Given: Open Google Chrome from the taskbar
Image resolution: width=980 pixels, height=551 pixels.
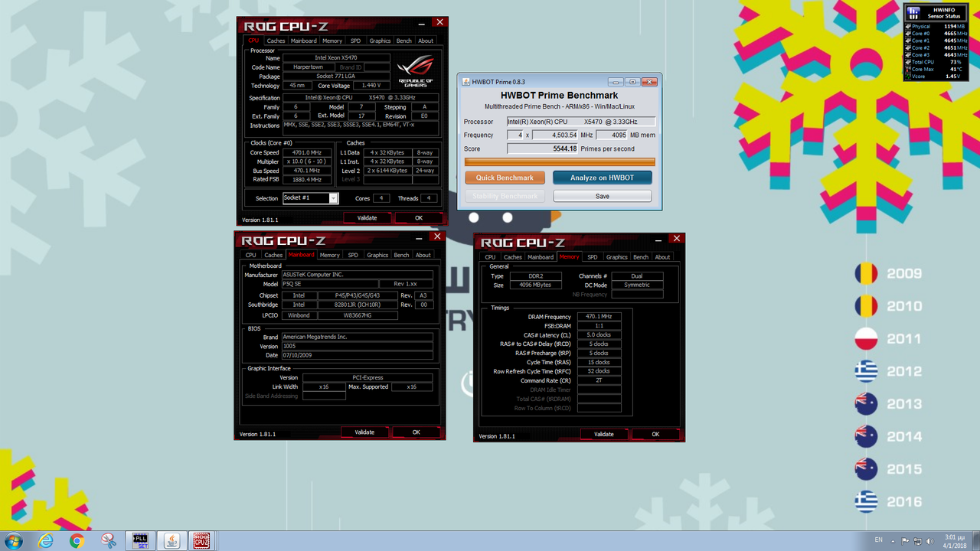Looking at the screenshot, I should (x=77, y=541).
